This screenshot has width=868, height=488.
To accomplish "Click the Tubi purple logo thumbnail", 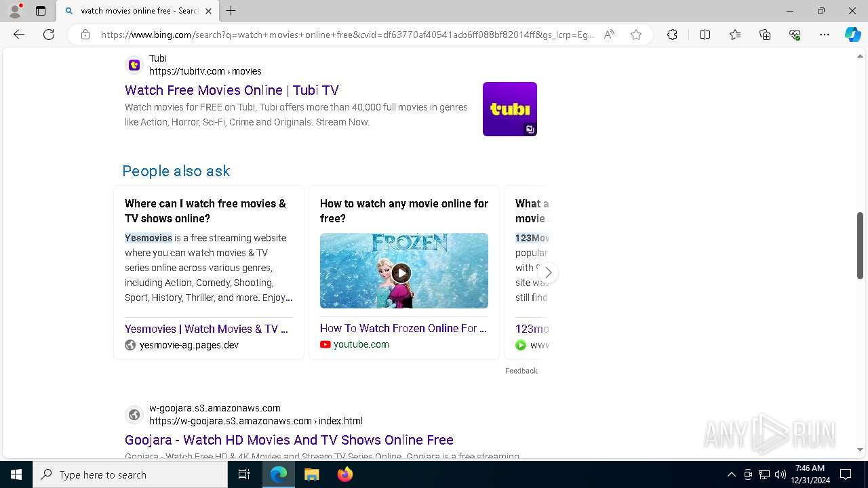I will click(x=510, y=109).
